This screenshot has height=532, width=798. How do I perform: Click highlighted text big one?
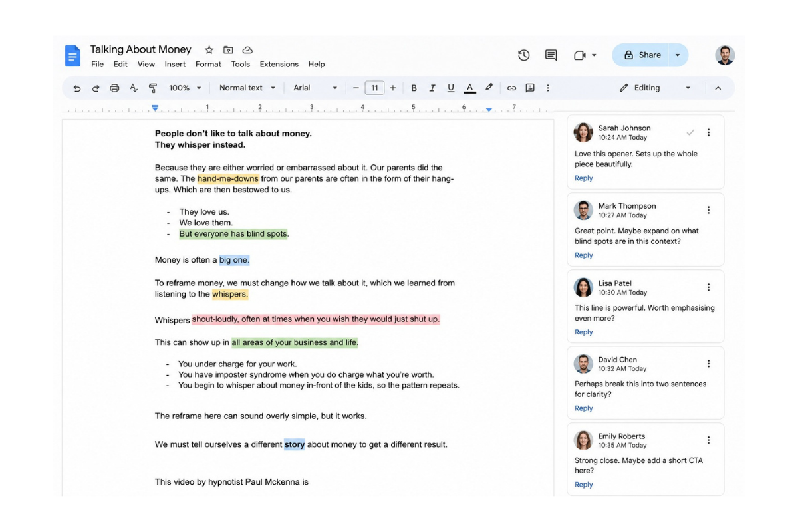point(234,260)
